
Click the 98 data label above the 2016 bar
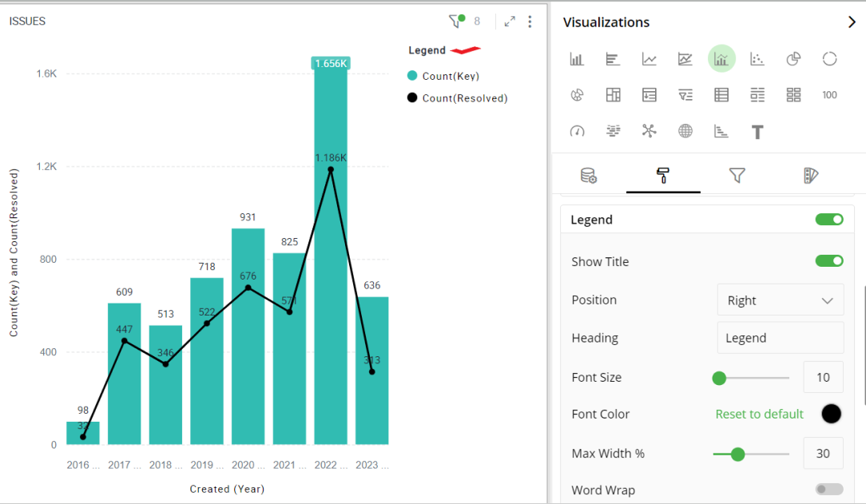(x=83, y=411)
